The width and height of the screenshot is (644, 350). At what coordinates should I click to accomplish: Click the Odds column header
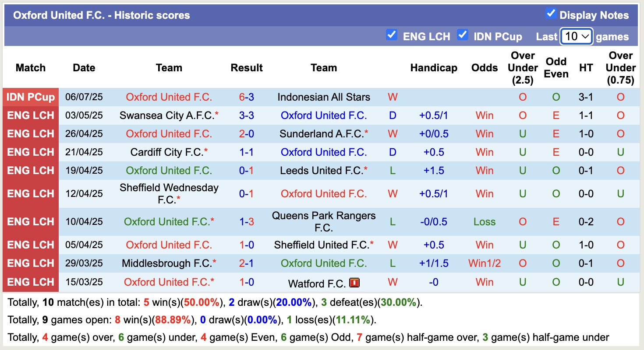click(x=484, y=68)
